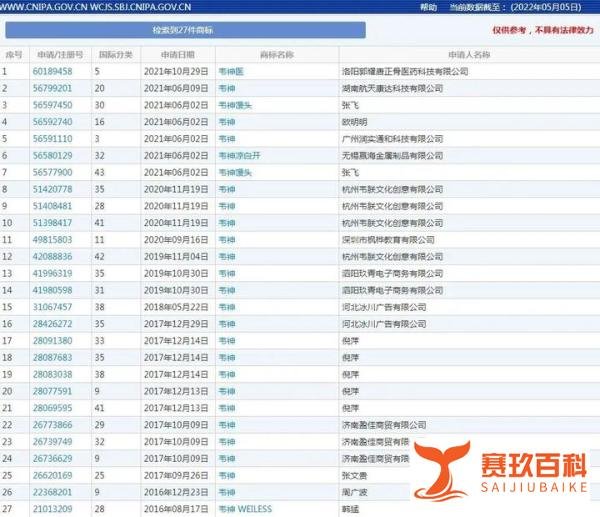Click class value 30 in row 3

coord(99,105)
